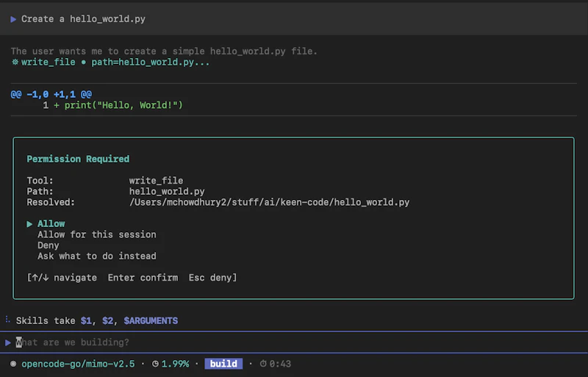Click the context usage icon beside 1.99%

coord(155,364)
